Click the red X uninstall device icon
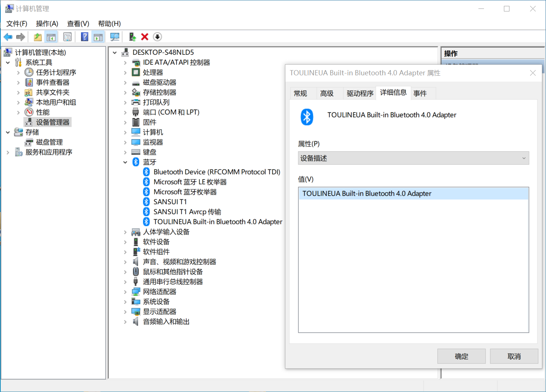Screen dimensions: 546x392 click(145, 37)
